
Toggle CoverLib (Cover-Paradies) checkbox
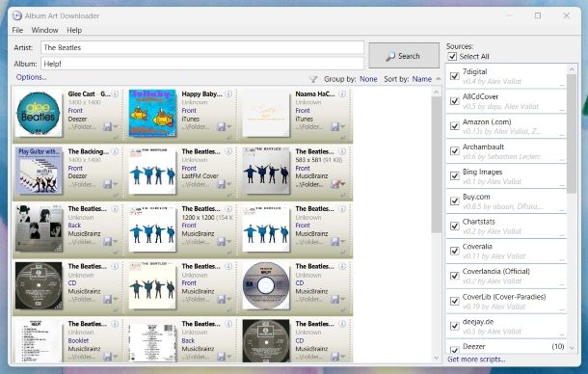(x=455, y=301)
